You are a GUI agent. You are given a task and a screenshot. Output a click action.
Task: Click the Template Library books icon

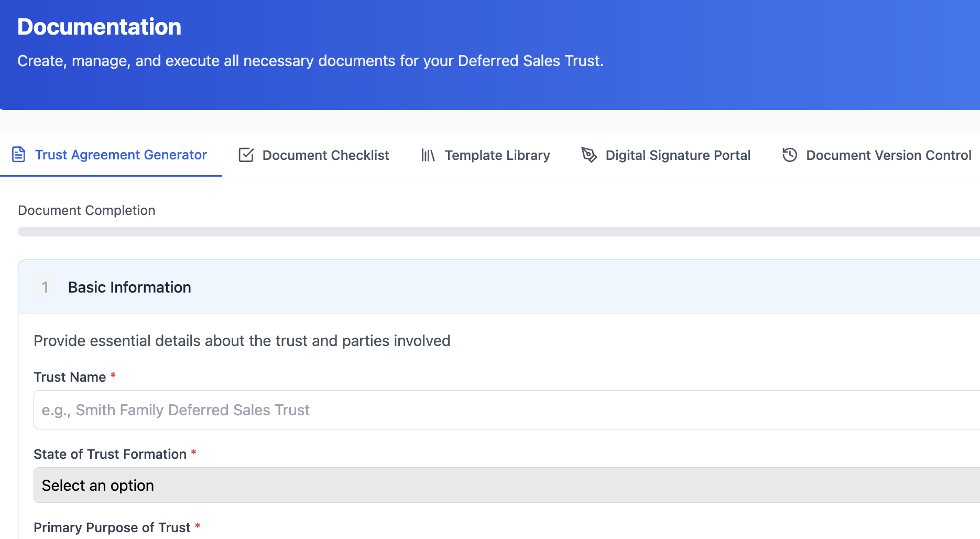tap(428, 155)
